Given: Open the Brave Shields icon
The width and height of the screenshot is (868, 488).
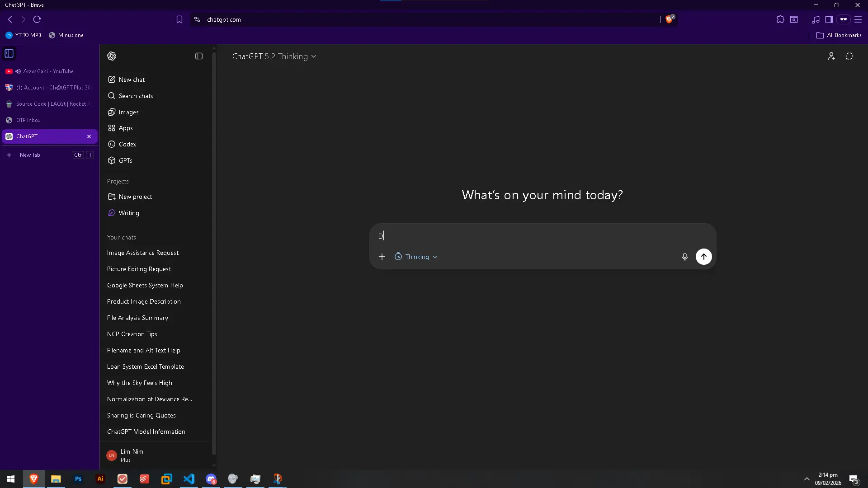Looking at the screenshot, I should click(670, 19).
